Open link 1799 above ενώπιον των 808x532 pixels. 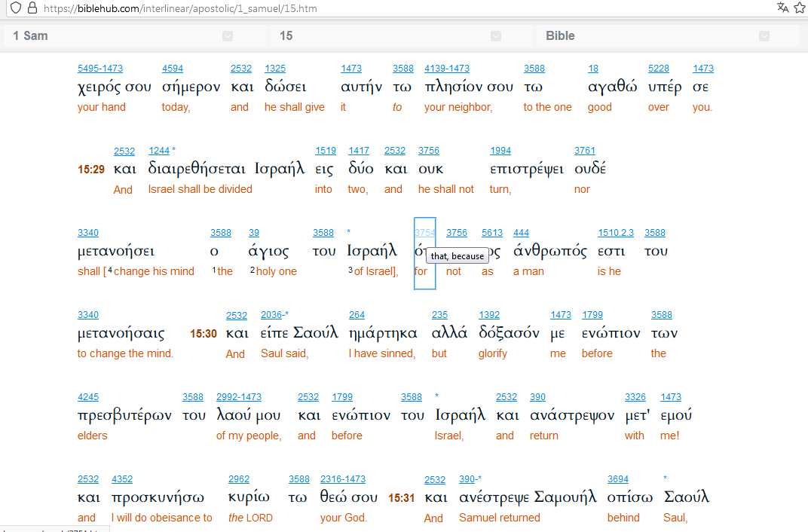[592, 315]
